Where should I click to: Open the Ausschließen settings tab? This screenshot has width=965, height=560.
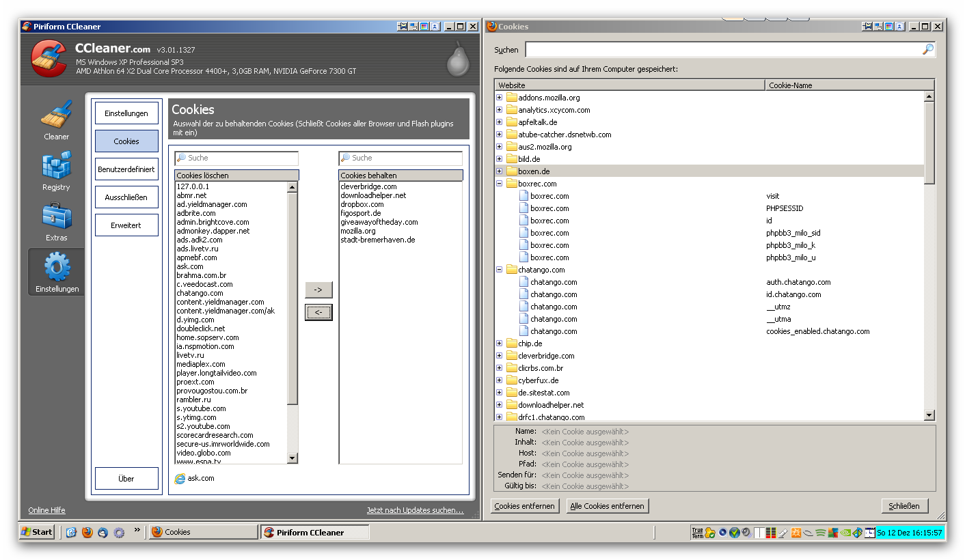pyautogui.click(x=126, y=197)
